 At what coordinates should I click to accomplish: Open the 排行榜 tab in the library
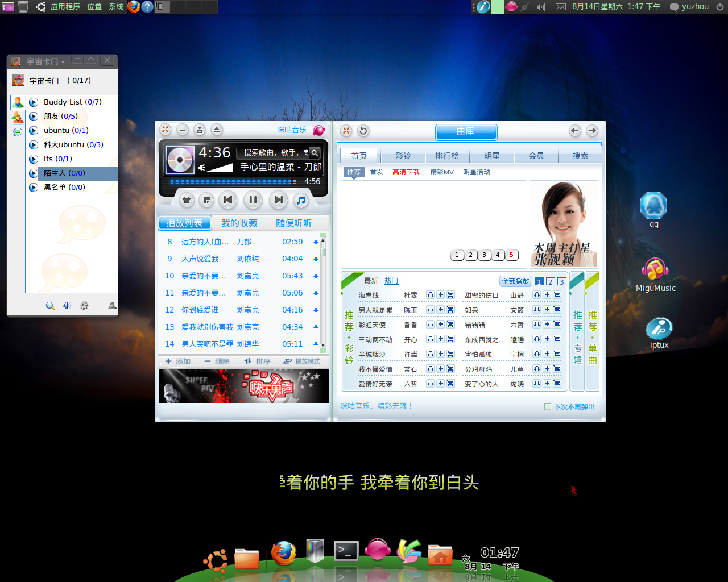pyautogui.click(x=447, y=156)
